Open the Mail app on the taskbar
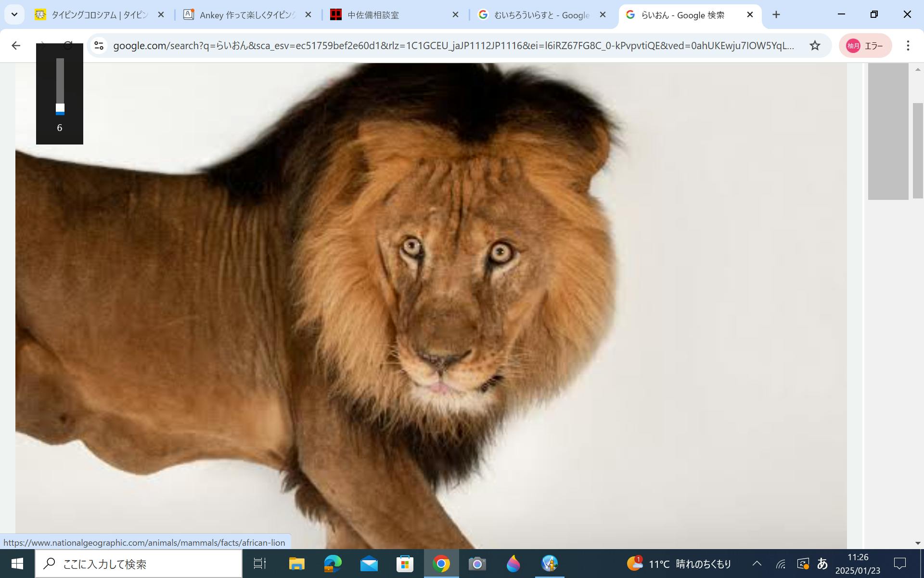924x578 pixels. 369,564
